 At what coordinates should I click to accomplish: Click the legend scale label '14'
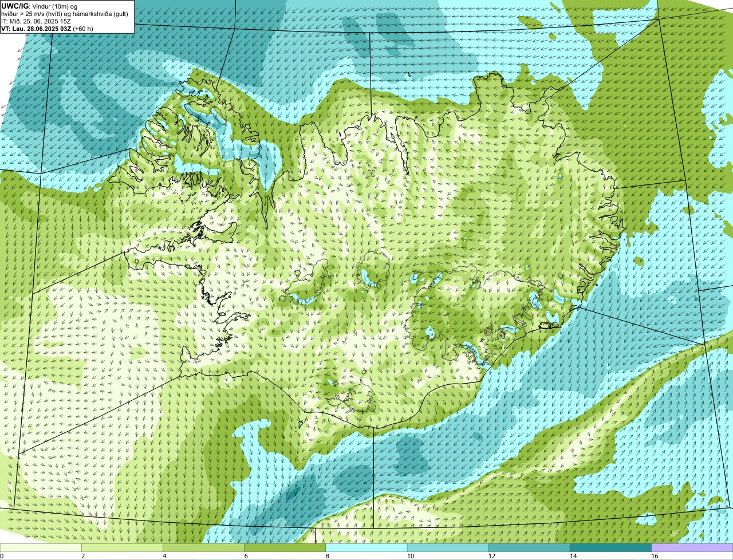click(x=573, y=556)
